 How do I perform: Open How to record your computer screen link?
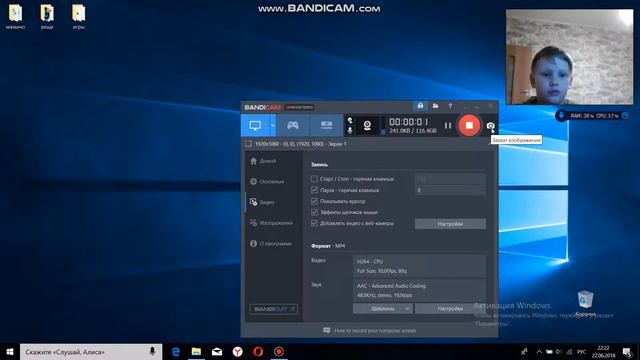point(370,331)
